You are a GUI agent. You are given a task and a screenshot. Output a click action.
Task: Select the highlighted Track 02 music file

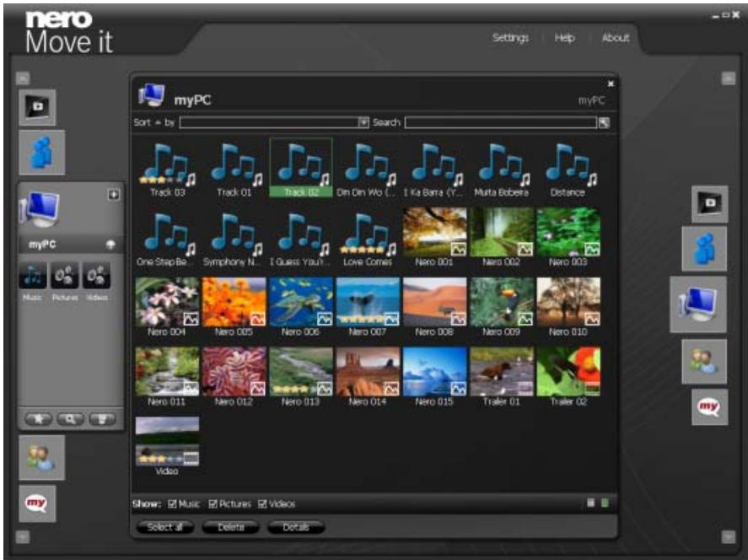pos(301,168)
